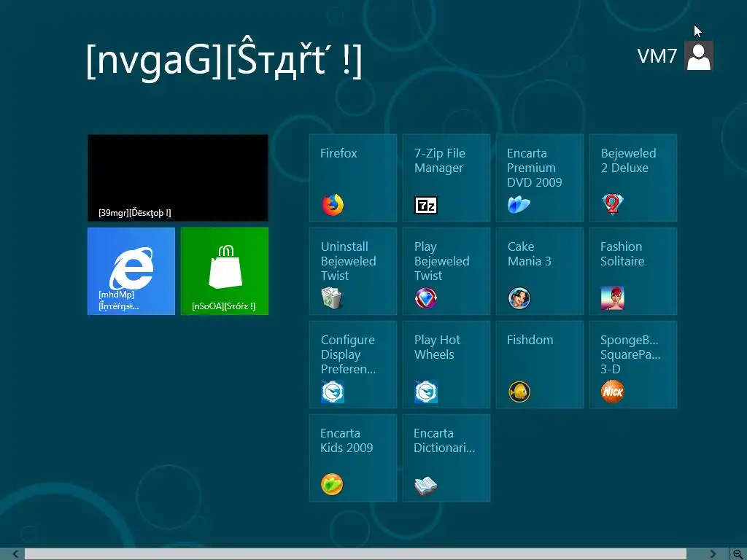Open the Encarta Kids 2009 icon
The height and width of the screenshot is (560, 747).
(332, 485)
